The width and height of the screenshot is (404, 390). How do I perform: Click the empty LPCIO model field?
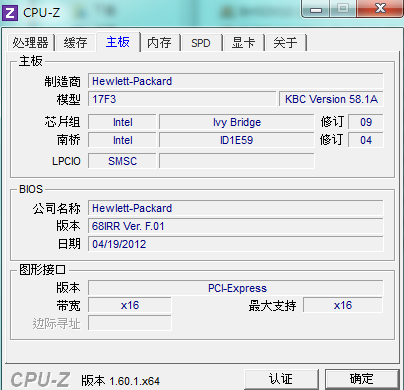click(x=237, y=161)
